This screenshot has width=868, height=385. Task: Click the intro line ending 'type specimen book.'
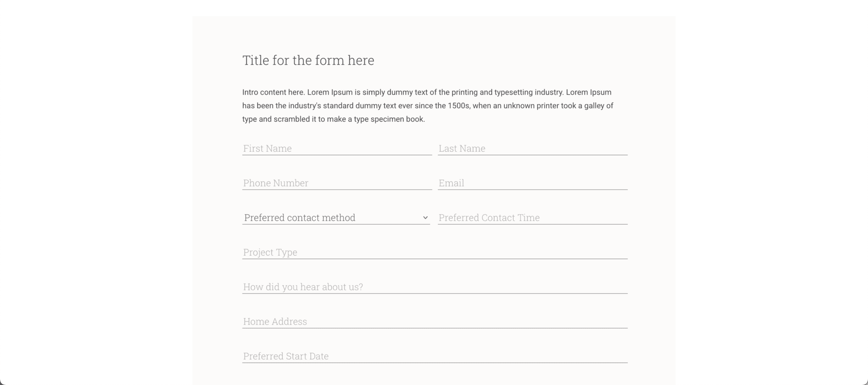point(333,119)
